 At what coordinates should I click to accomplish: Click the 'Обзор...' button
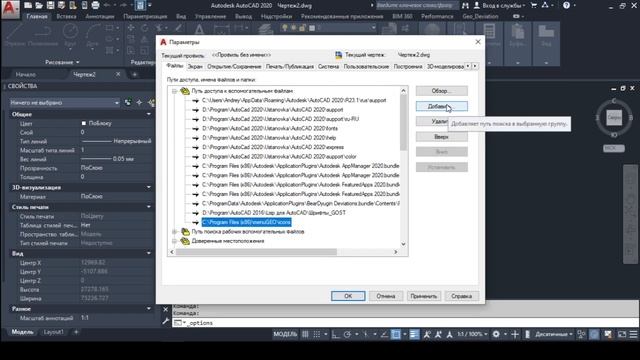(x=442, y=91)
